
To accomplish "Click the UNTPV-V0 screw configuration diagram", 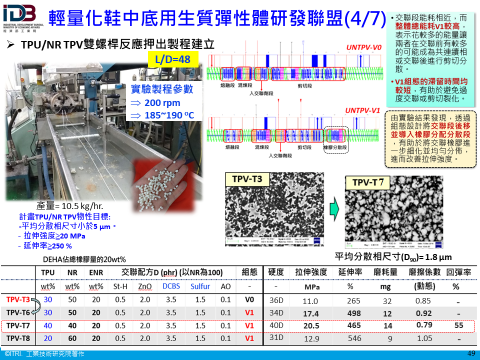I will click(x=295, y=68).
